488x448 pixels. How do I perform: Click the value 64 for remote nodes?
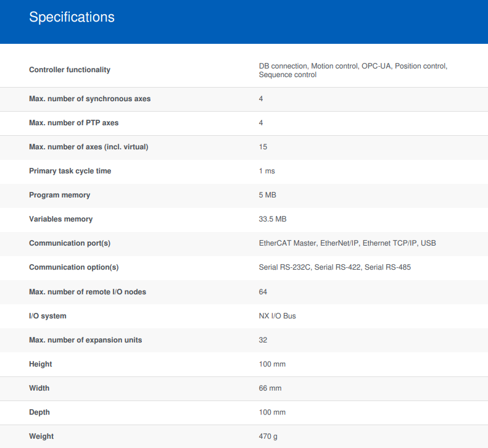point(263,292)
